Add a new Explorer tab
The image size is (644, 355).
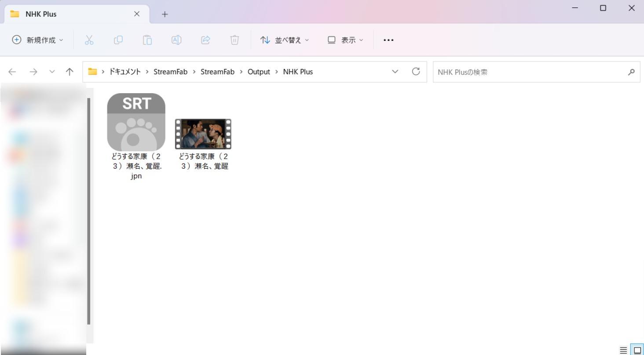coord(165,14)
